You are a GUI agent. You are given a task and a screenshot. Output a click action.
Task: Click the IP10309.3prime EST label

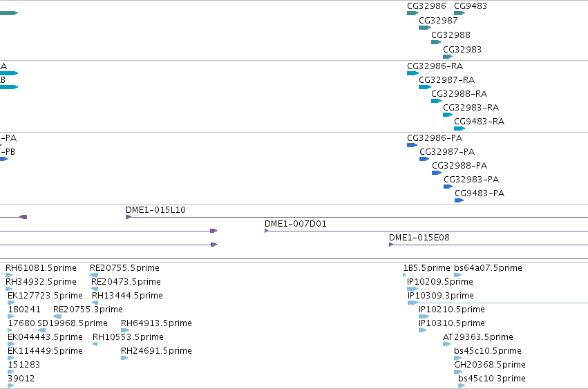440,296
